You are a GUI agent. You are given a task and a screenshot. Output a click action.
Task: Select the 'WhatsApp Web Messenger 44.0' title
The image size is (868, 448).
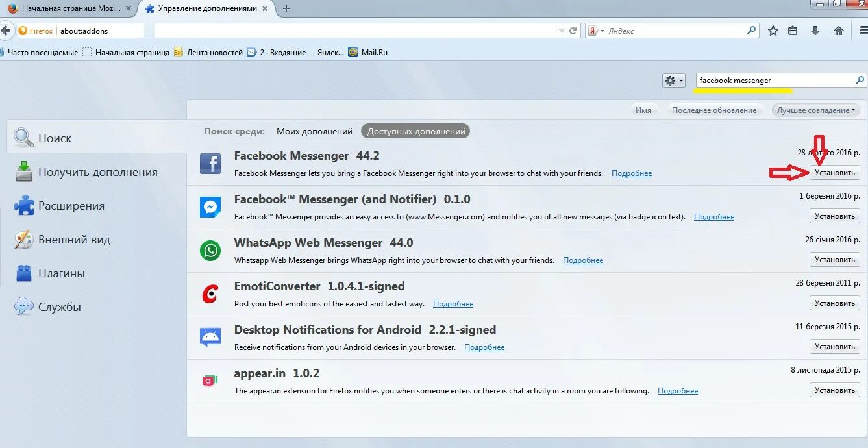click(324, 243)
